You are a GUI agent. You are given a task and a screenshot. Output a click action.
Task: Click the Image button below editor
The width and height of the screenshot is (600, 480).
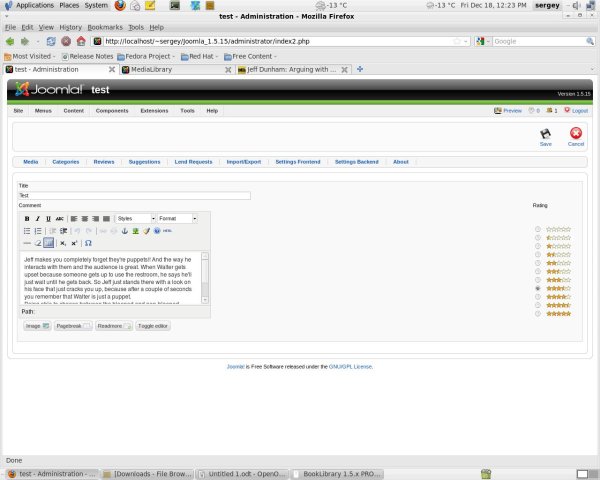[37, 326]
